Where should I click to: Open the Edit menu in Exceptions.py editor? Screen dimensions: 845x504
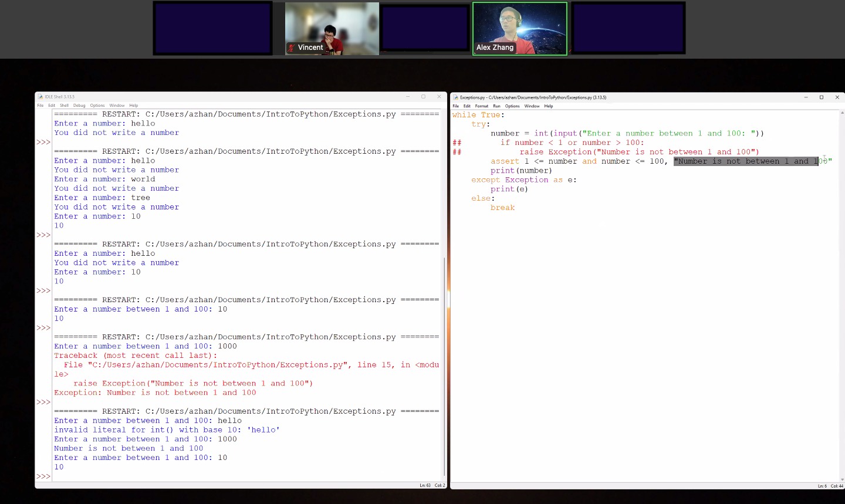(467, 106)
